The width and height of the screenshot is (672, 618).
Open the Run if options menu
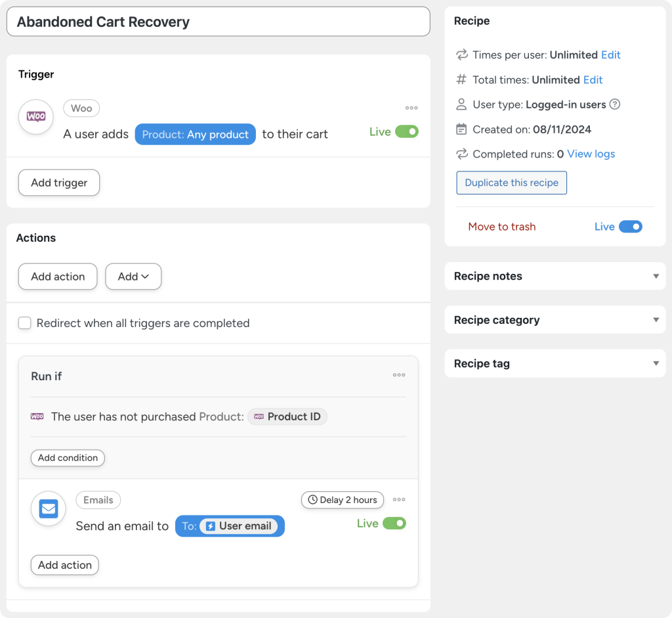click(x=399, y=375)
